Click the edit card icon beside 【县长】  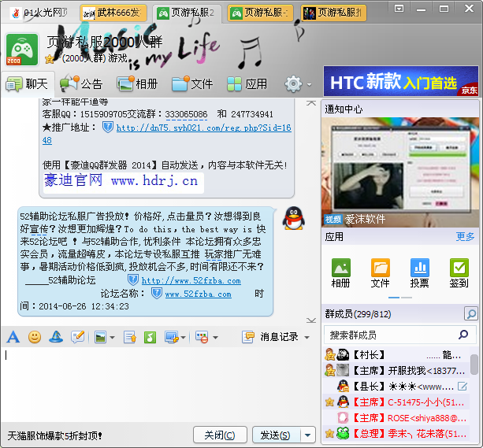(x=463, y=386)
